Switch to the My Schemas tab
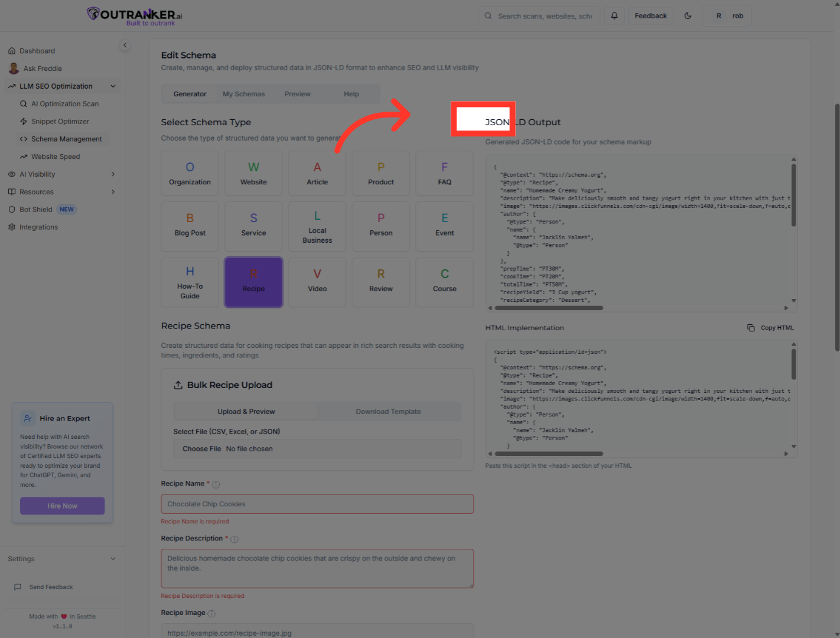840x638 pixels. click(243, 93)
